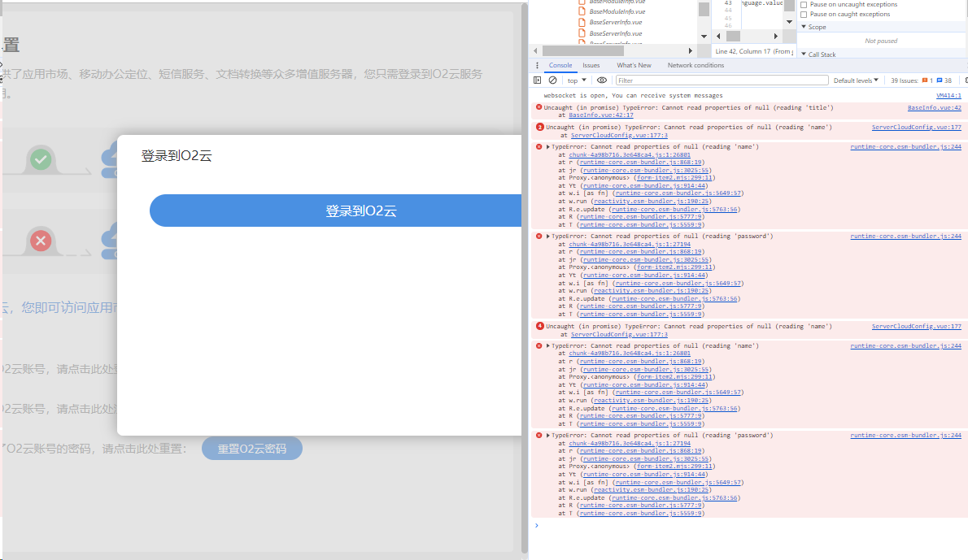Click the file tree horizontal scrollbar thumb
This screenshot has height=560, width=968.
click(582, 50)
